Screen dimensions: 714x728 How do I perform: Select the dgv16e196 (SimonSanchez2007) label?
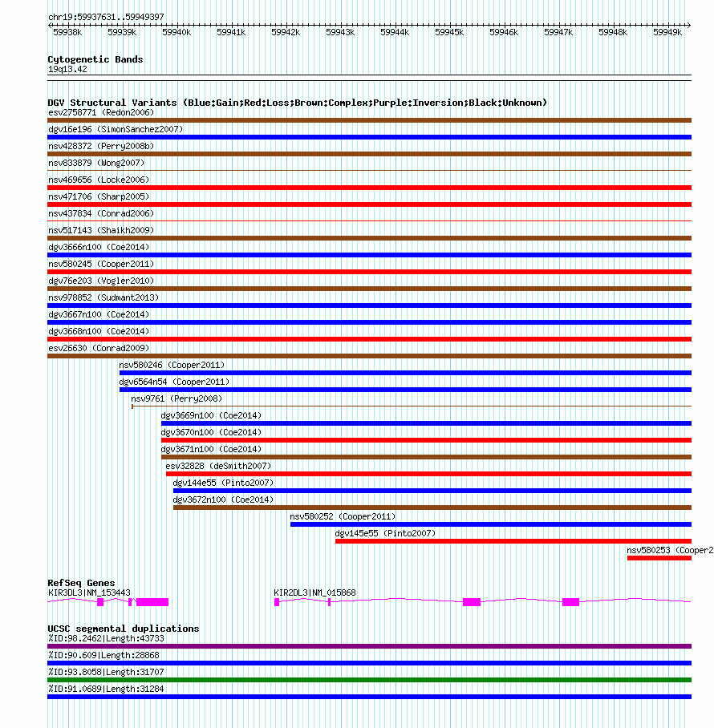pyautogui.click(x=116, y=129)
